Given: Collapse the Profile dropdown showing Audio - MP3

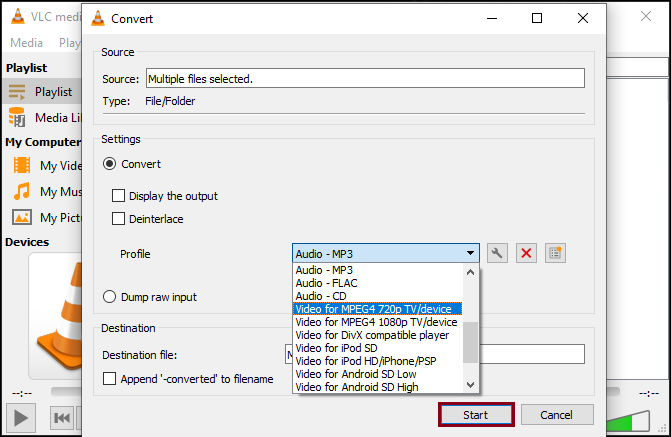Looking at the screenshot, I should pos(470,254).
